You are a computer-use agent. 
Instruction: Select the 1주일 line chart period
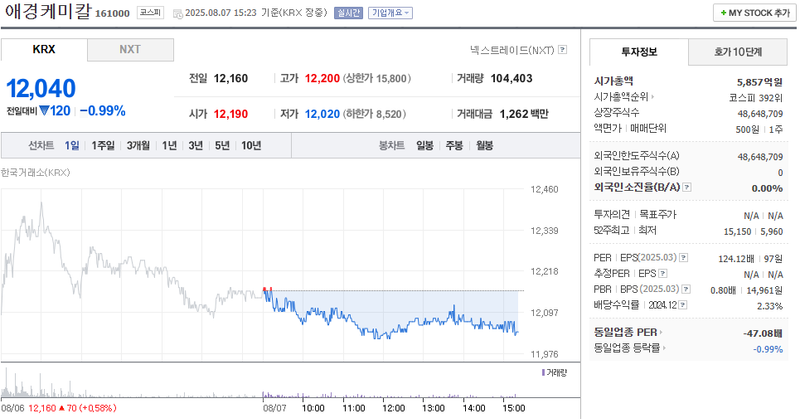pos(103,145)
